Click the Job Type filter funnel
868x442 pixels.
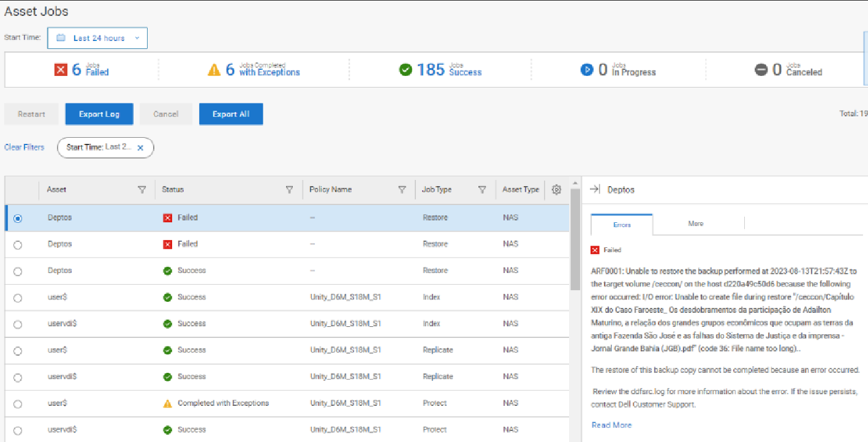point(482,190)
